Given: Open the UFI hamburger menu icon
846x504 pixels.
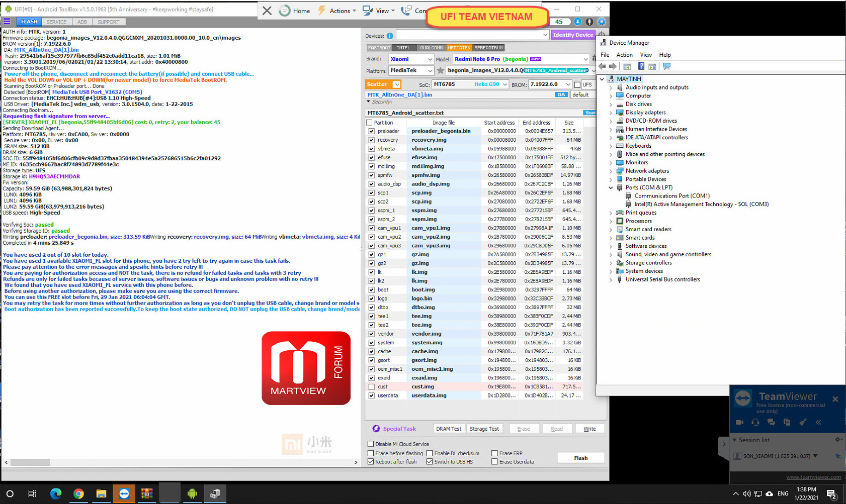Looking at the screenshot, I should [7, 22].
